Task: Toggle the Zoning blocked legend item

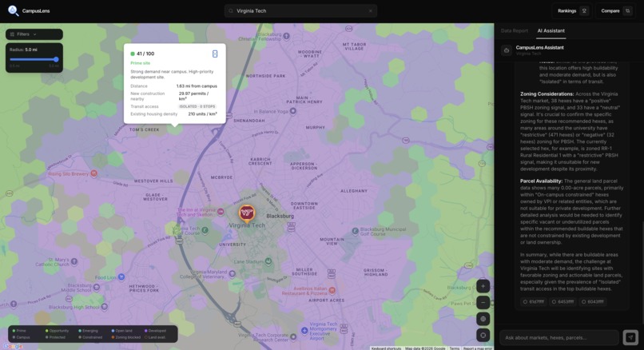Action: [x=125, y=337]
